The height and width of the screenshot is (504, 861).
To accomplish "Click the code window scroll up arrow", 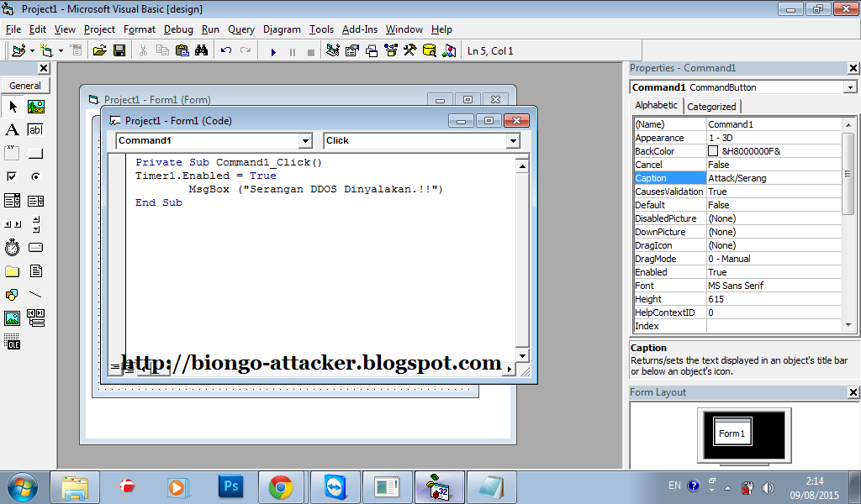I will click(x=522, y=165).
